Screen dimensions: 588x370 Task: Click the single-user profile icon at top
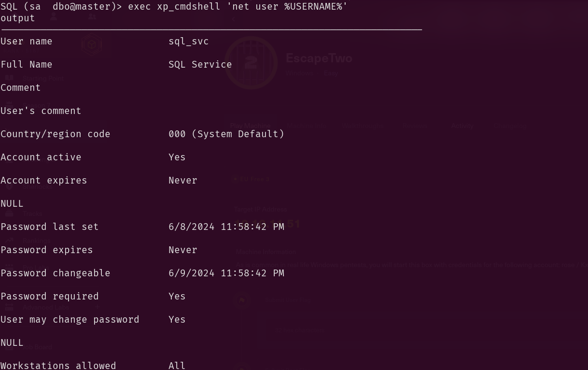(x=54, y=16)
